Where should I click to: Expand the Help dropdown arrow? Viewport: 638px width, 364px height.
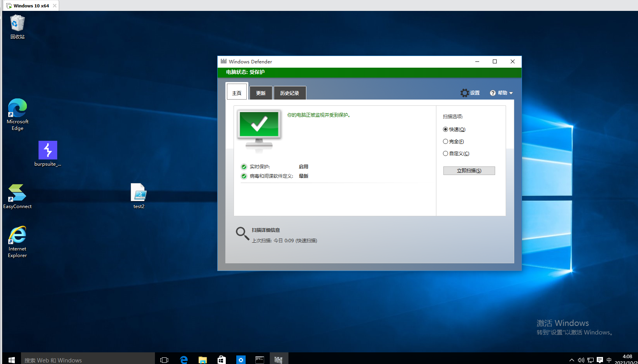pos(511,93)
